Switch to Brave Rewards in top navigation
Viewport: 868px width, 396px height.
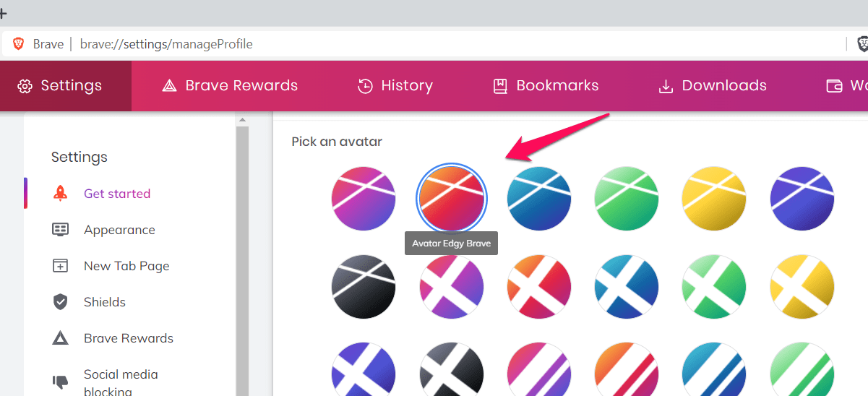click(x=230, y=86)
